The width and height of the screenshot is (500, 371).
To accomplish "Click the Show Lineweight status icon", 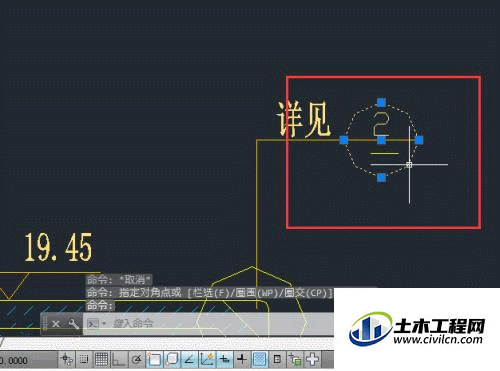I will (x=242, y=359).
